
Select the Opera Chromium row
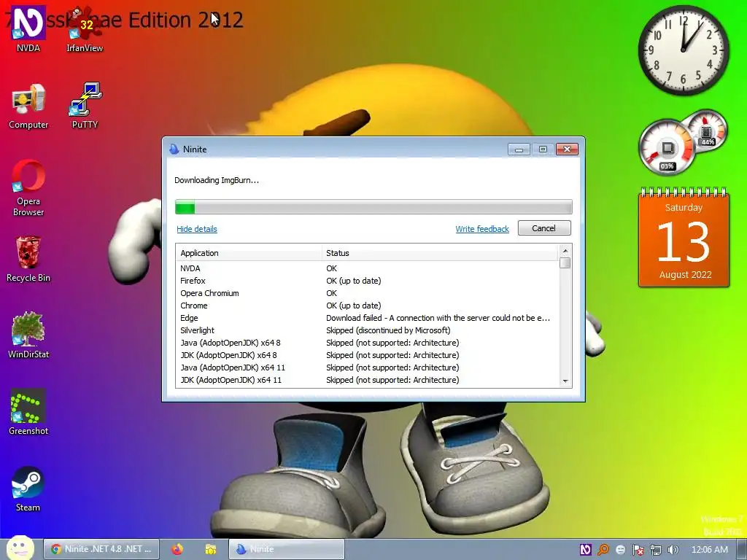click(368, 293)
